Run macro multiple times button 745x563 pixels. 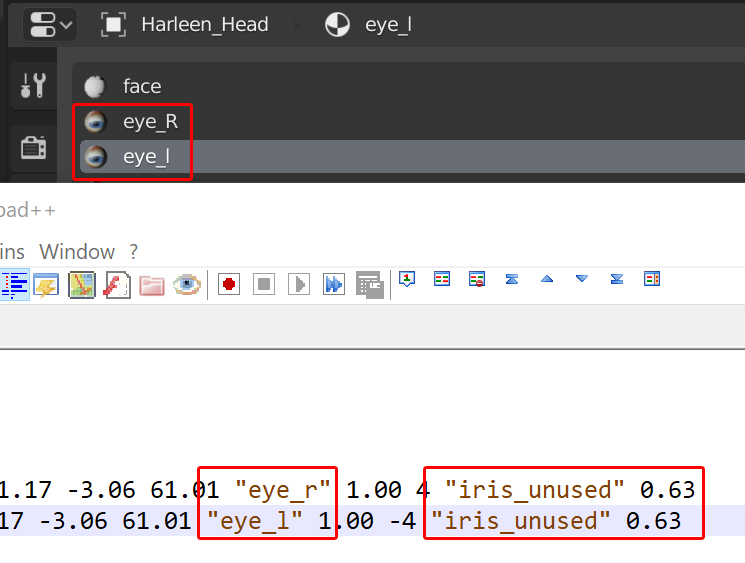[x=334, y=285]
